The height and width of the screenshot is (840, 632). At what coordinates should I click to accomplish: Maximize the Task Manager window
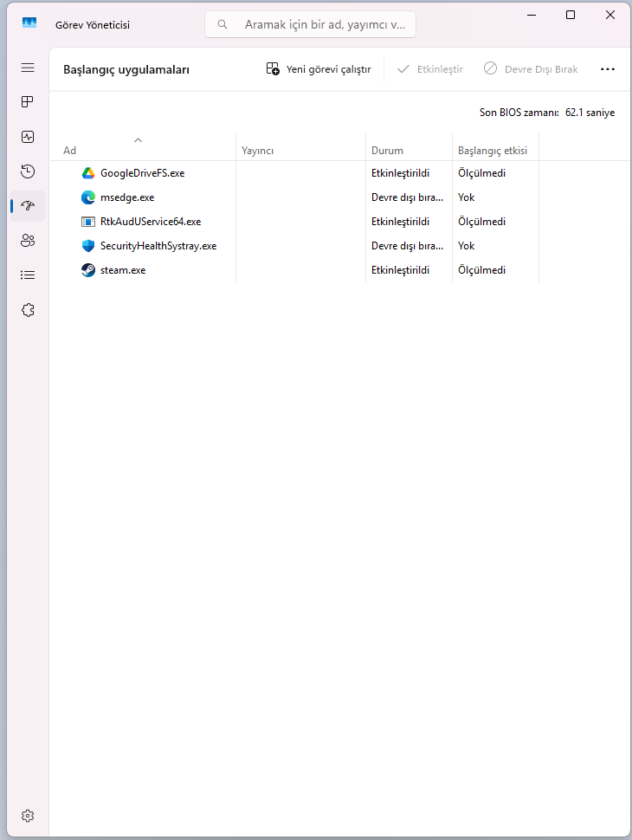pyautogui.click(x=571, y=15)
